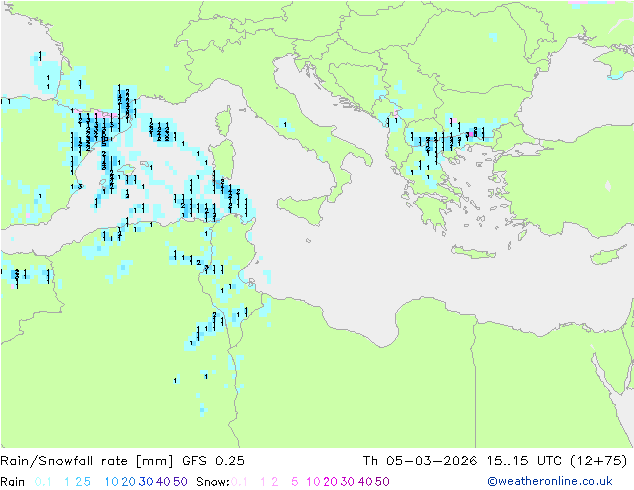Click the 'Snow:' legend label
Image resolution: width=634 pixels, height=490 pixels.
click(213, 482)
